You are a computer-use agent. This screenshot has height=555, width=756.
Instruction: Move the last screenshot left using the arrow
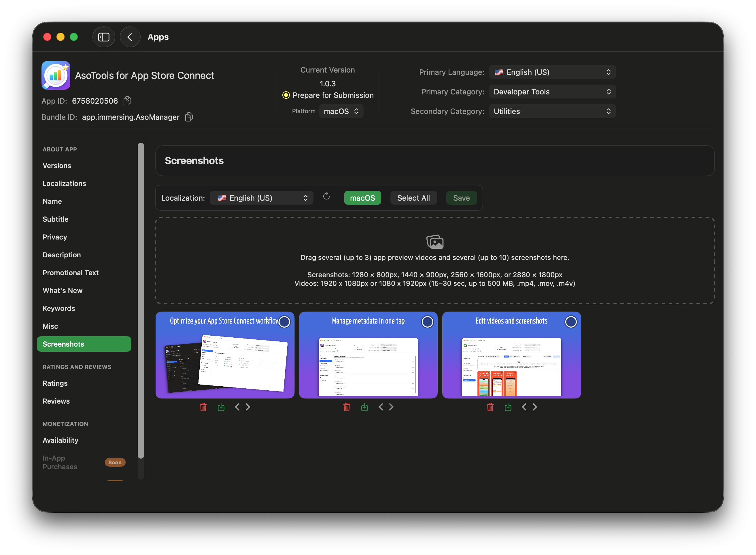click(x=524, y=407)
